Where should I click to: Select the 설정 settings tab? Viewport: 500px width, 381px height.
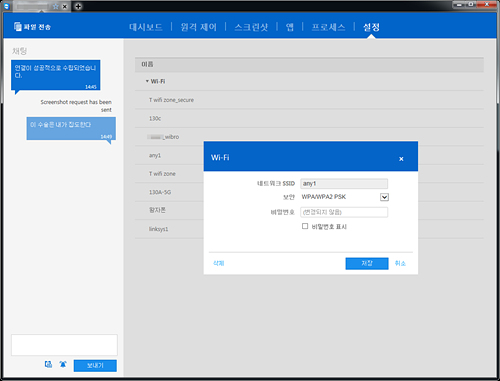(x=371, y=27)
